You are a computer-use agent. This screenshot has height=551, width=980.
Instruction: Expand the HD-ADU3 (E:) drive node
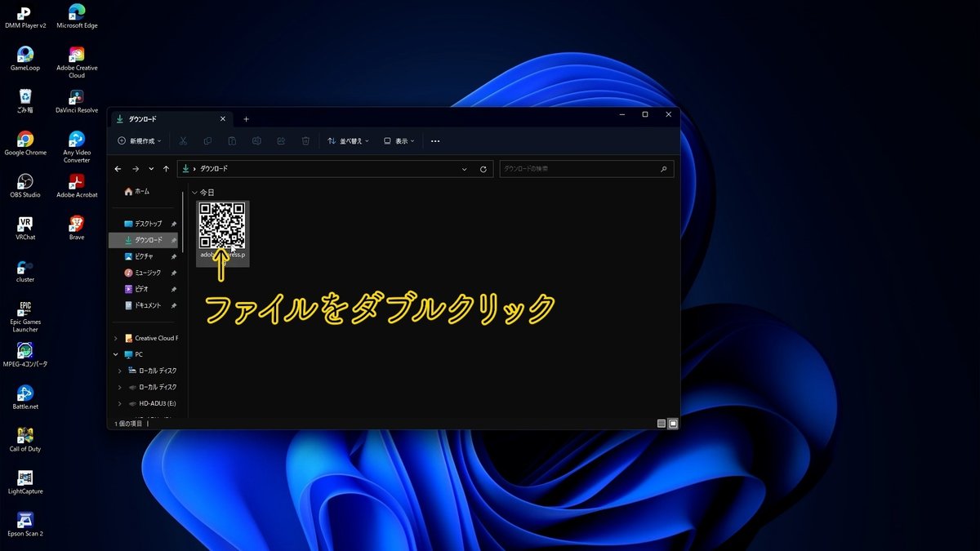pyautogui.click(x=120, y=403)
